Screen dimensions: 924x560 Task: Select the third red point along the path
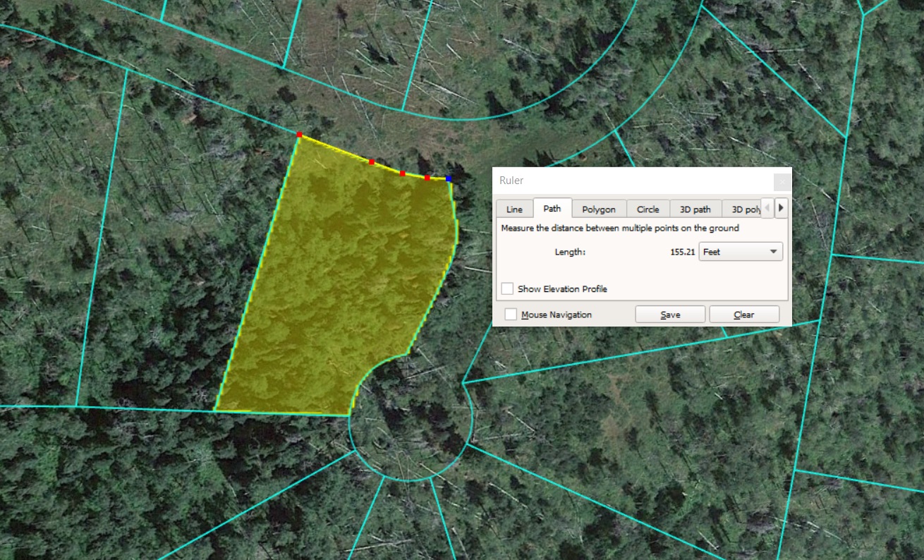click(x=402, y=173)
